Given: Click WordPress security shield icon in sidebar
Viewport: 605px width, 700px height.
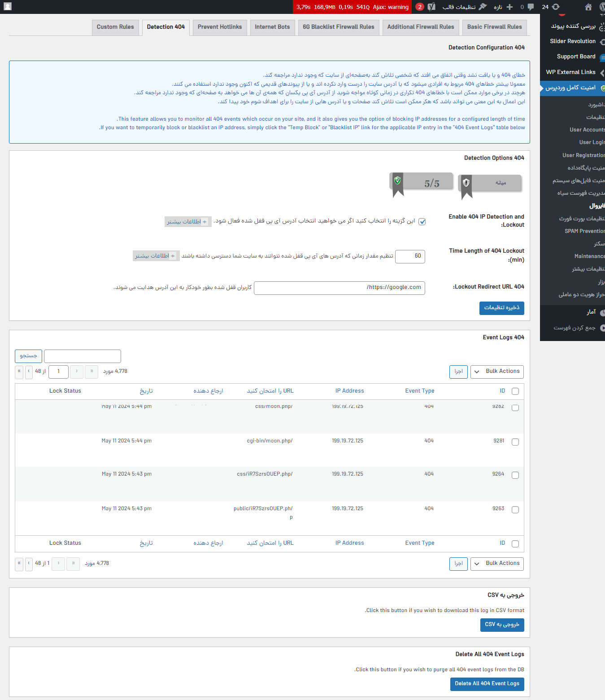Looking at the screenshot, I should tap(602, 88).
